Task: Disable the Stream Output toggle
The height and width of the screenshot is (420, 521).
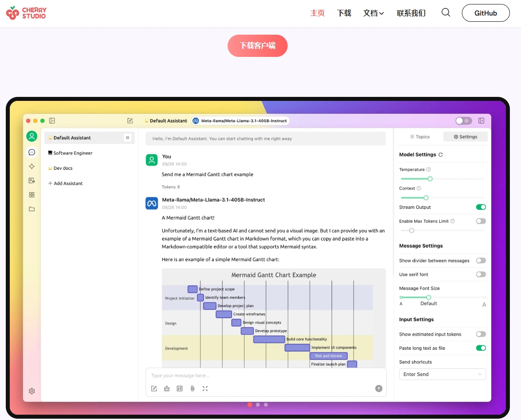Action: pyautogui.click(x=481, y=207)
